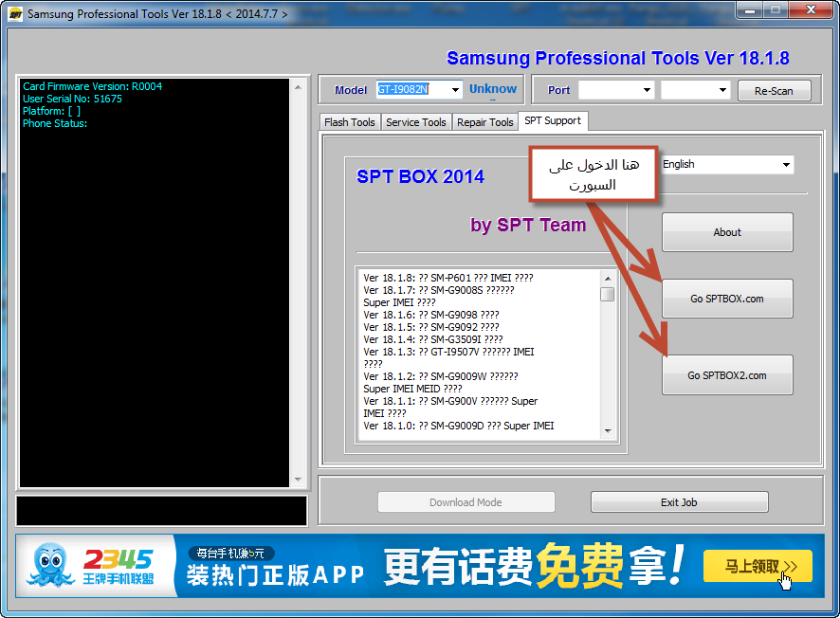840x618 pixels.
Task: Click the Unknow status label
Action: click(493, 89)
